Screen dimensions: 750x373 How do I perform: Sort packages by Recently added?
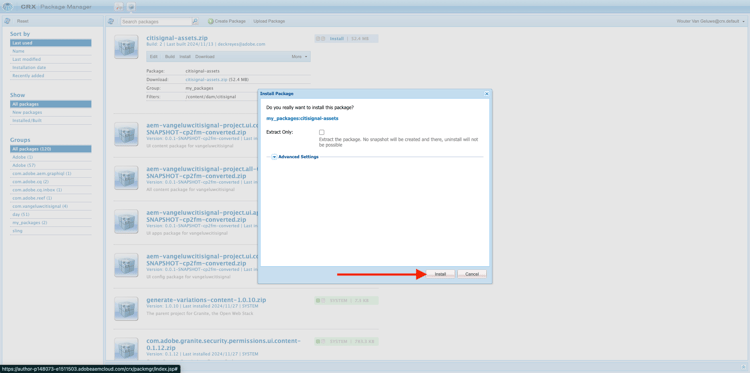click(51, 76)
